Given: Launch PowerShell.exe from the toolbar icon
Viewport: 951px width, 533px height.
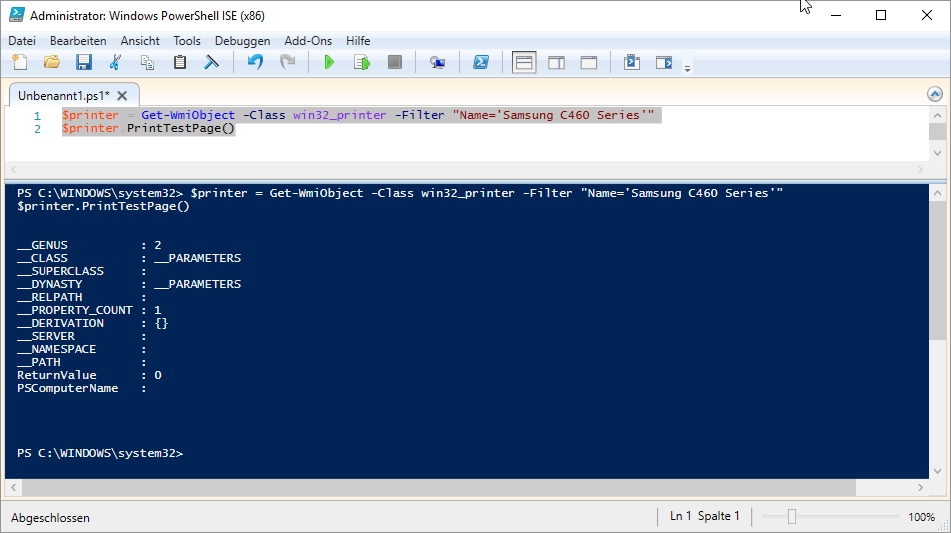Looking at the screenshot, I should click(480, 62).
